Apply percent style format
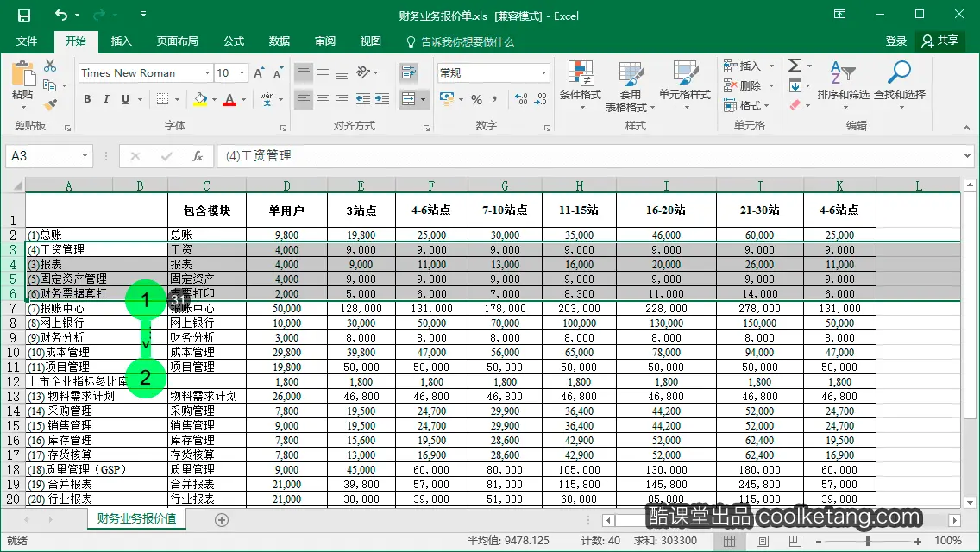980x552 pixels. (476, 99)
